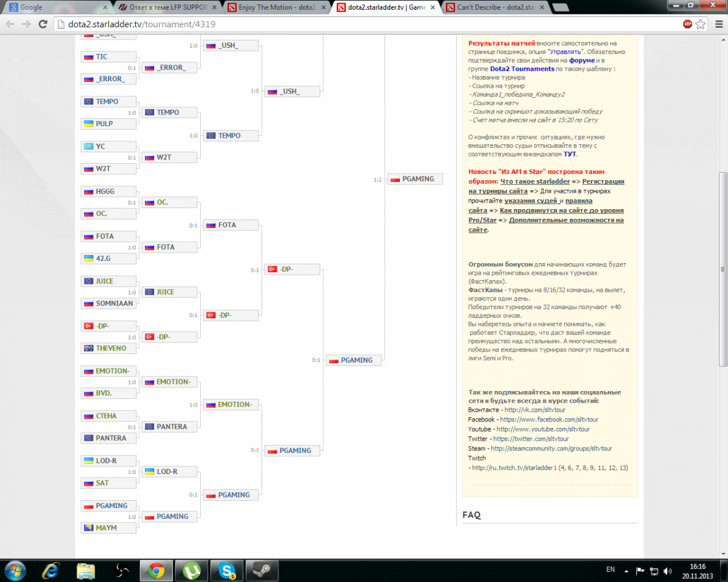The image size is (728, 582).
Task: Show hidden system tray icons
Action: (627, 570)
